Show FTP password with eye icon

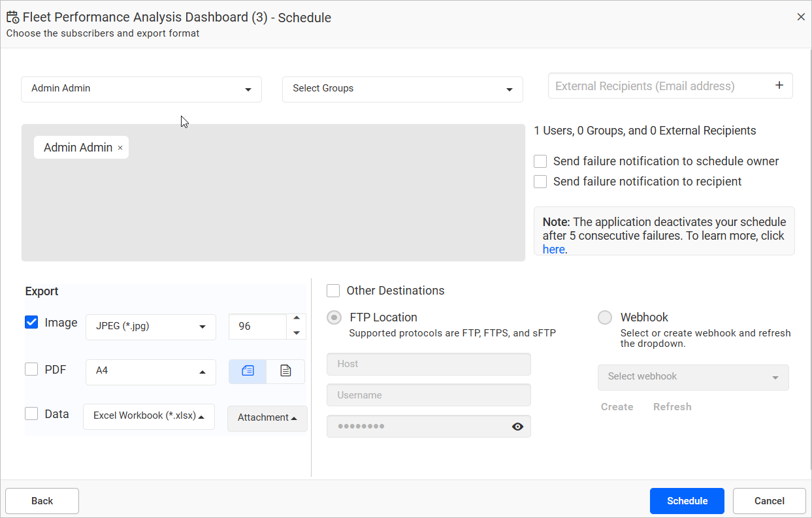pyautogui.click(x=517, y=427)
